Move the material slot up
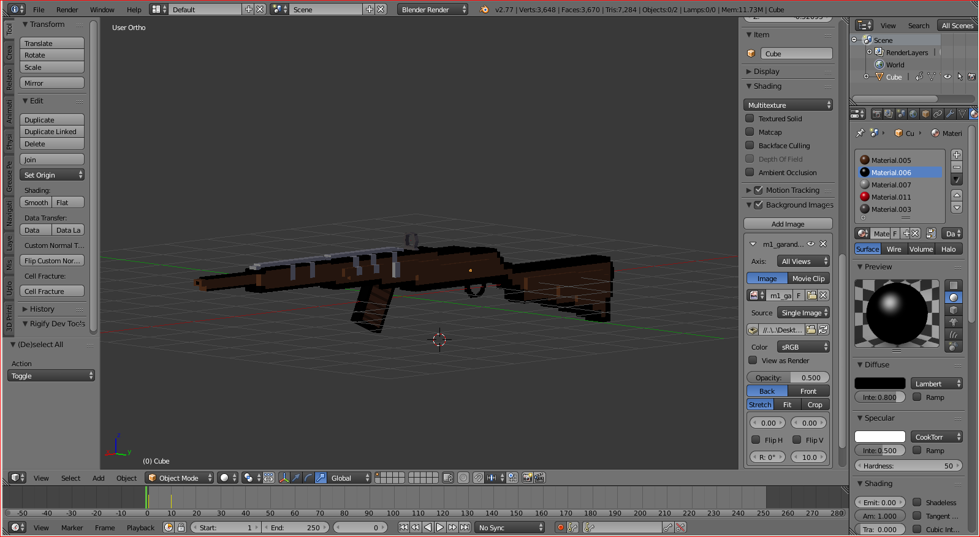 tap(957, 195)
